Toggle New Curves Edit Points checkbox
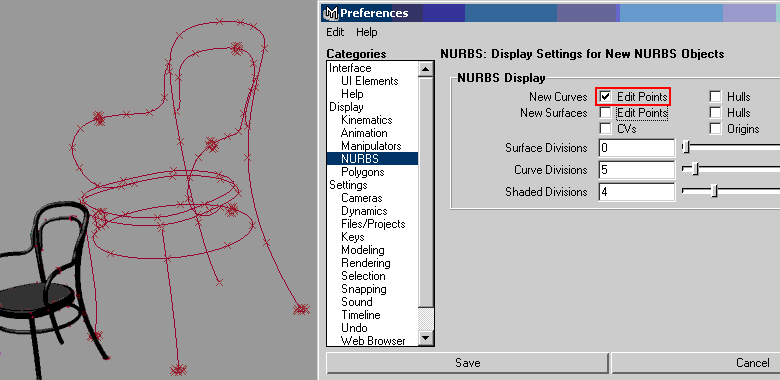This screenshot has width=780, height=380. (605, 96)
